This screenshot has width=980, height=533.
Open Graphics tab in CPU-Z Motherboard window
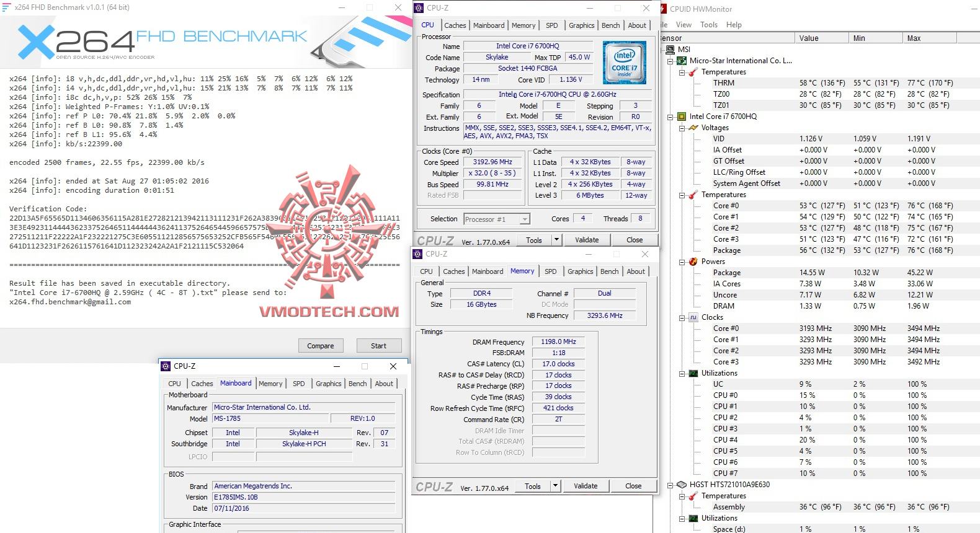coord(329,384)
